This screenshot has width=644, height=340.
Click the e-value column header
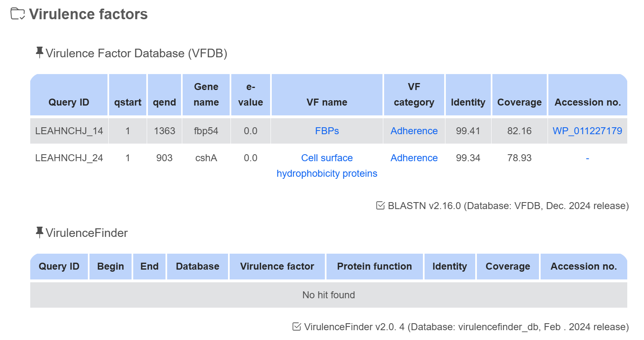point(250,95)
